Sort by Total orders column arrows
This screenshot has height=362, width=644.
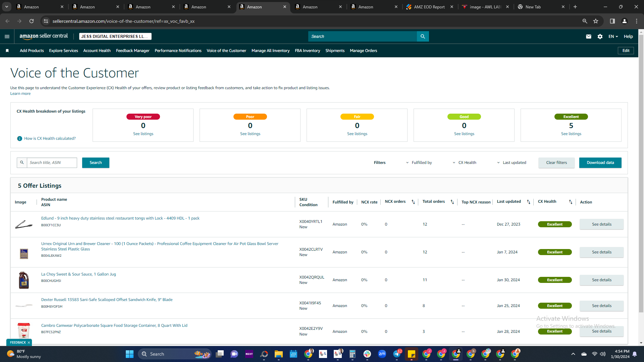point(452,202)
